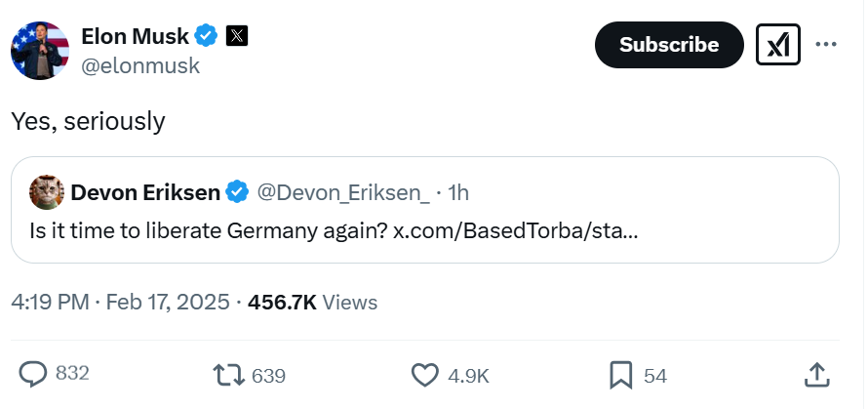The height and width of the screenshot is (409, 868).
Task: Click the @Devon_Eriksen_ handle
Action: coord(342,192)
